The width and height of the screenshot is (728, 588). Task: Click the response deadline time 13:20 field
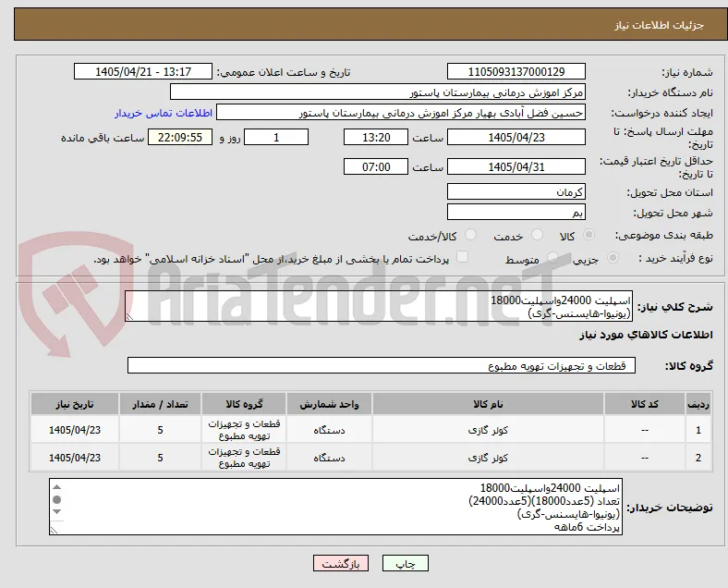tap(376, 138)
